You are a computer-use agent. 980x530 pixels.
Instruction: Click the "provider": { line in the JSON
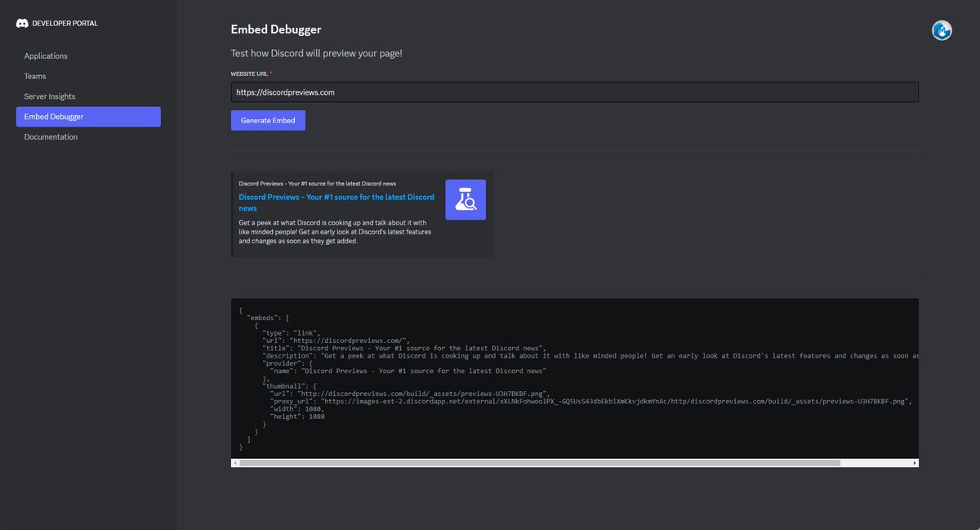pos(287,363)
